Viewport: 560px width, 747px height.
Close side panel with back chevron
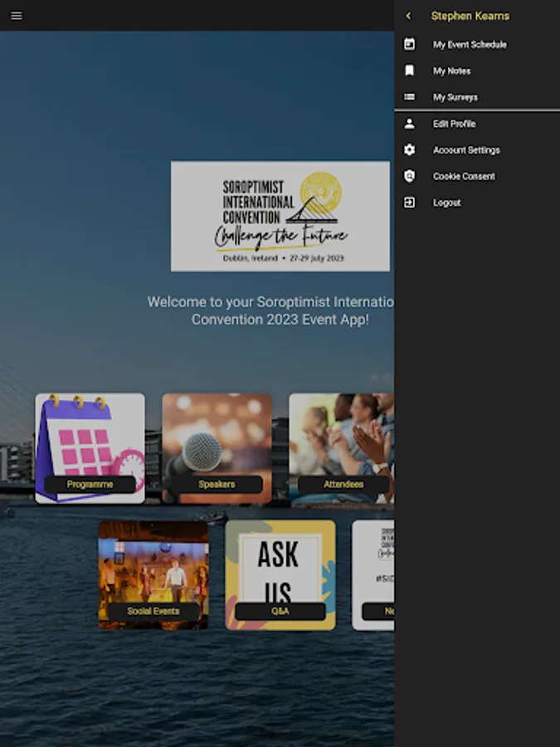tap(408, 16)
